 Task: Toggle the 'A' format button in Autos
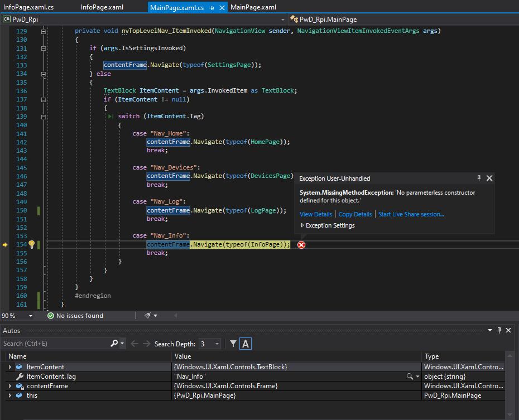tap(246, 344)
